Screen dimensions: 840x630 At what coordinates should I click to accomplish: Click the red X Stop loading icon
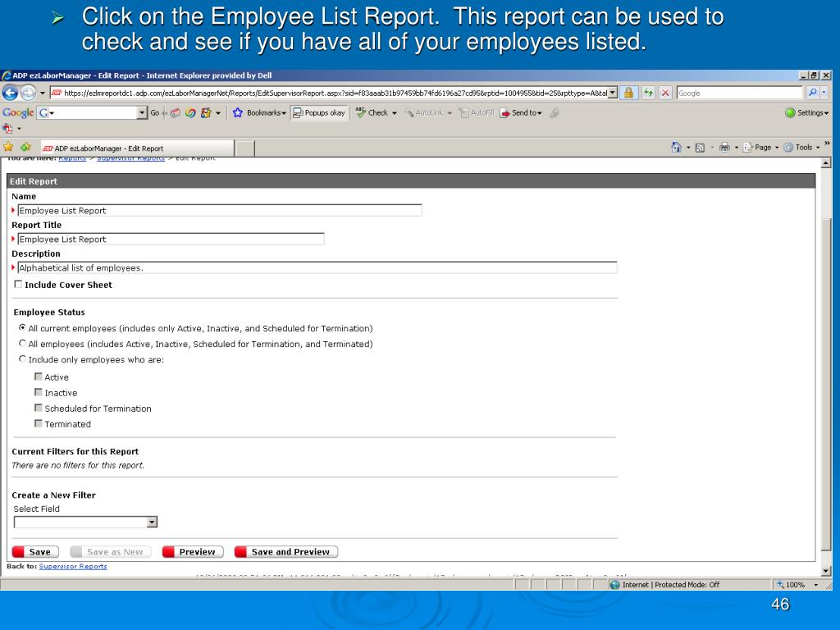click(x=664, y=93)
